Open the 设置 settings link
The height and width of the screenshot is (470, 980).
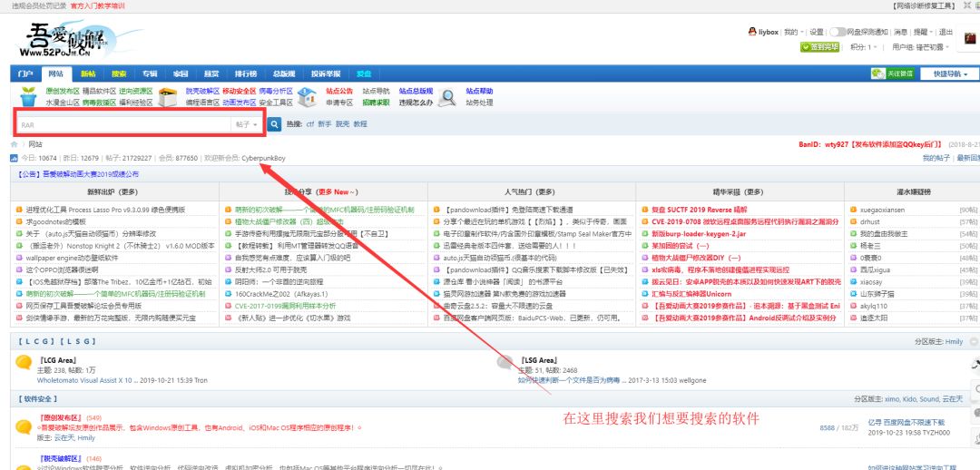[817, 32]
